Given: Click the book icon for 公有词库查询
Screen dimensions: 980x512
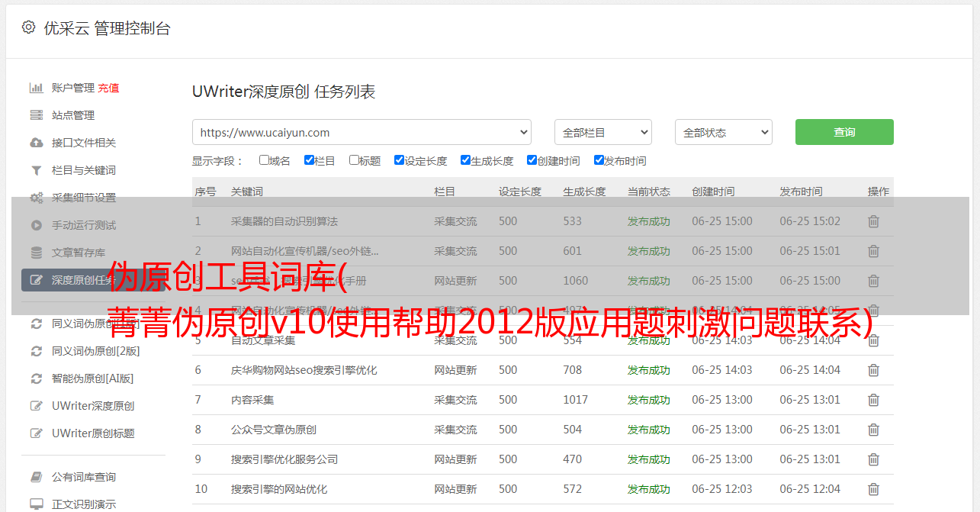Looking at the screenshot, I should 36,477.
